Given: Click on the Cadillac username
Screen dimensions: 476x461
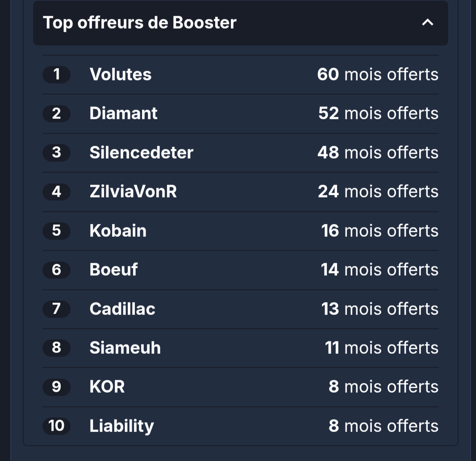Looking at the screenshot, I should pos(122,309).
